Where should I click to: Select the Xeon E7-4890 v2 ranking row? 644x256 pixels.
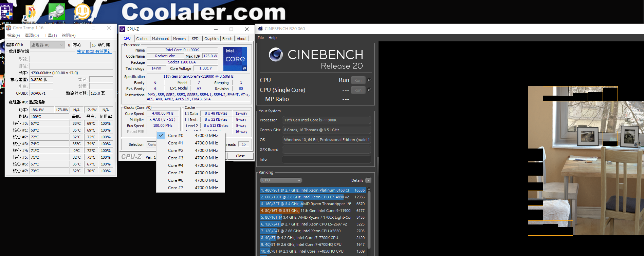tap(313, 197)
